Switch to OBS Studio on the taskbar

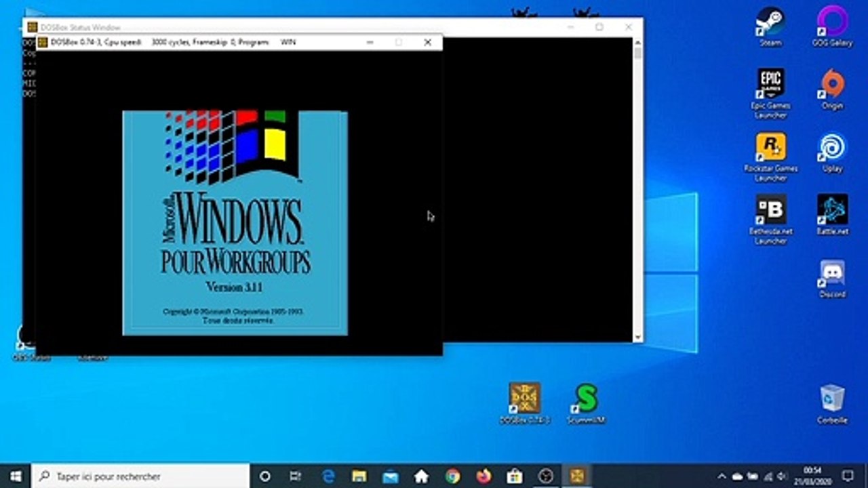pos(546,476)
